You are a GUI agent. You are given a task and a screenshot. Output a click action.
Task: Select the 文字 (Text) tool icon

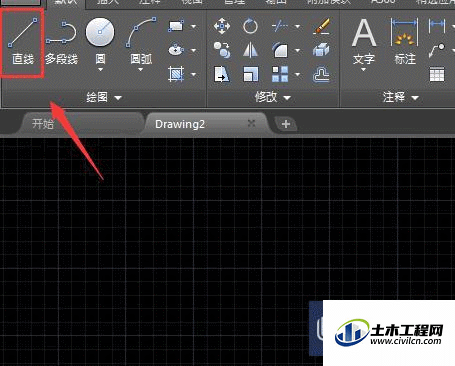point(364,33)
